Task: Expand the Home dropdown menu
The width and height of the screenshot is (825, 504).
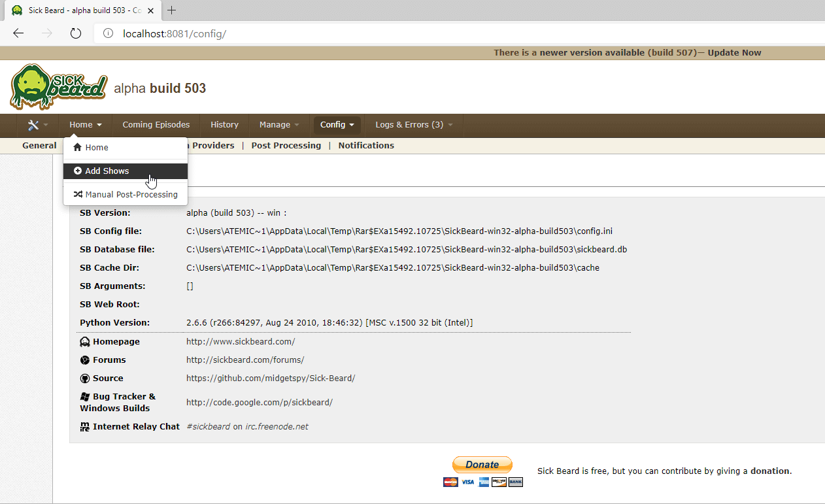Action: pos(86,125)
